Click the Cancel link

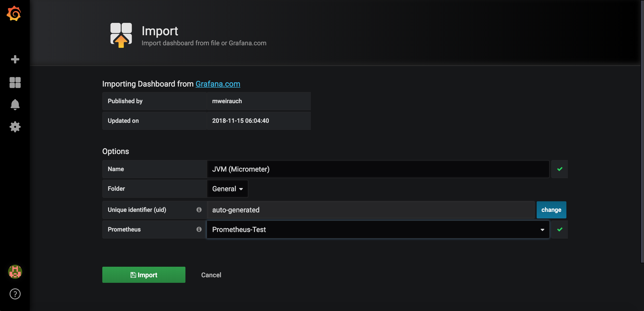[211, 275]
